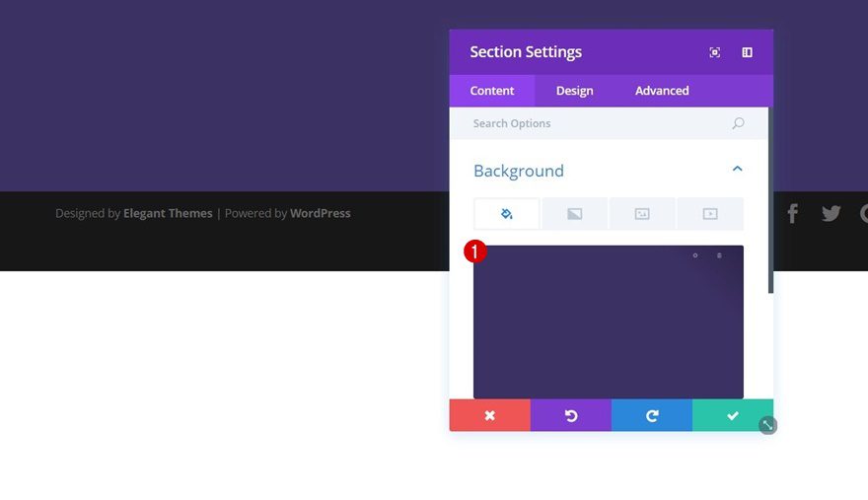The image size is (868, 500).
Task: Select the background image tab
Action: point(642,214)
